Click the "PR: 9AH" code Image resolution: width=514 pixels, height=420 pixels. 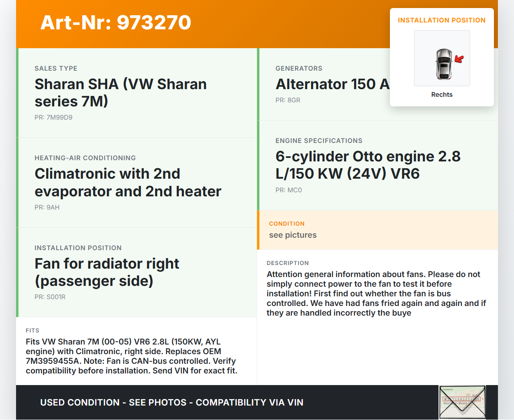click(47, 208)
